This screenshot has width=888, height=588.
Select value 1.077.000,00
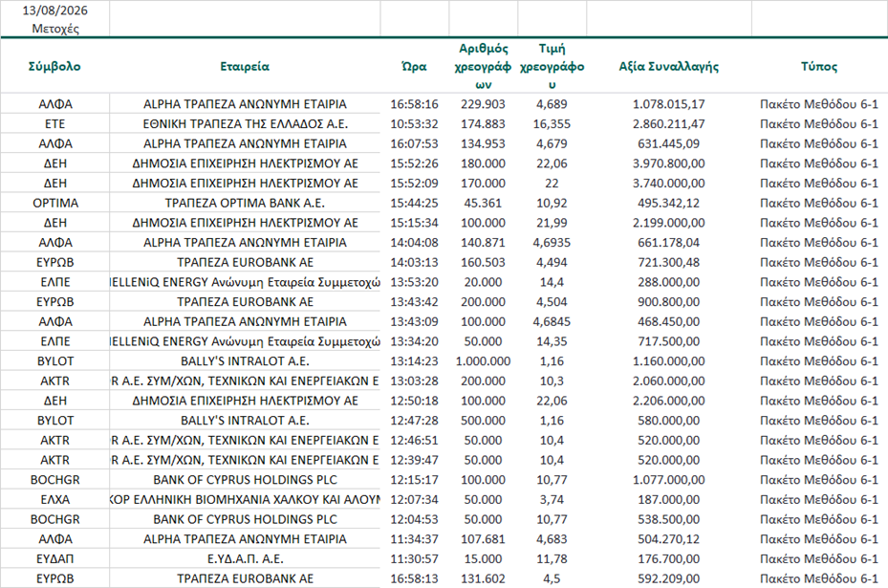(669, 480)
